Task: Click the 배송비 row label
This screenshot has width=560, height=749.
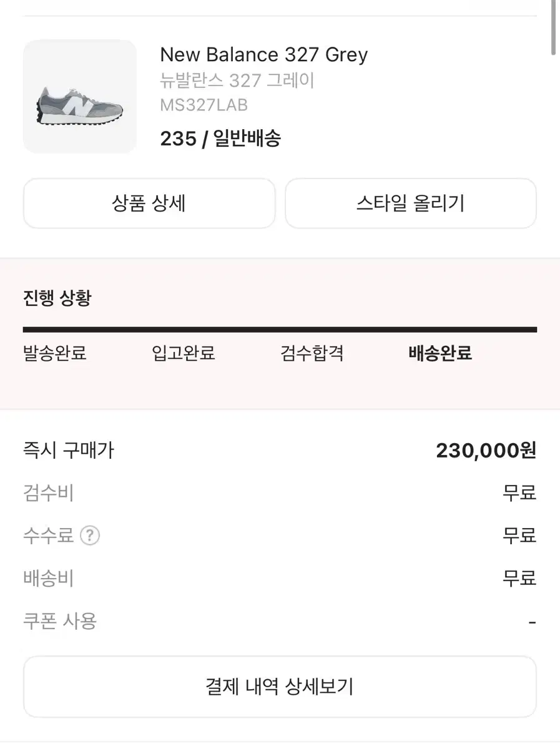Action: coord(49,579)
